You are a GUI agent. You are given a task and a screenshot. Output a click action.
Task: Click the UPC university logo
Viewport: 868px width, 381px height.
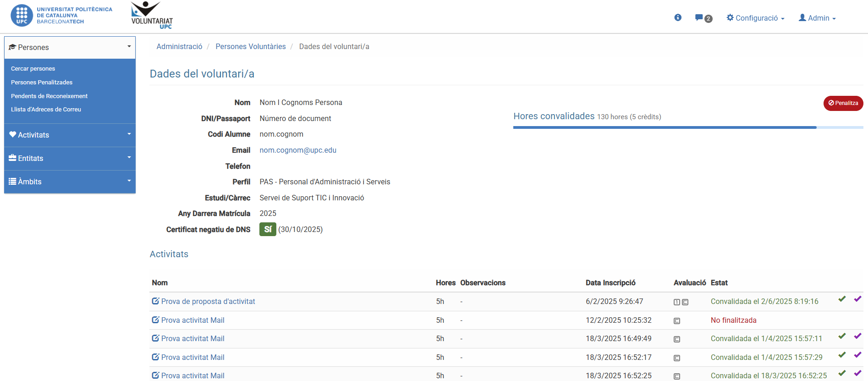(x=61, y=15)
